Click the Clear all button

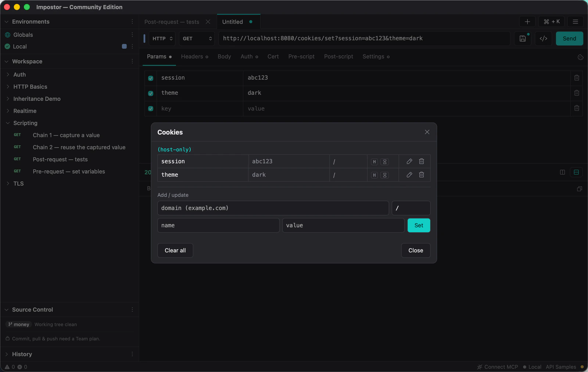175,251
